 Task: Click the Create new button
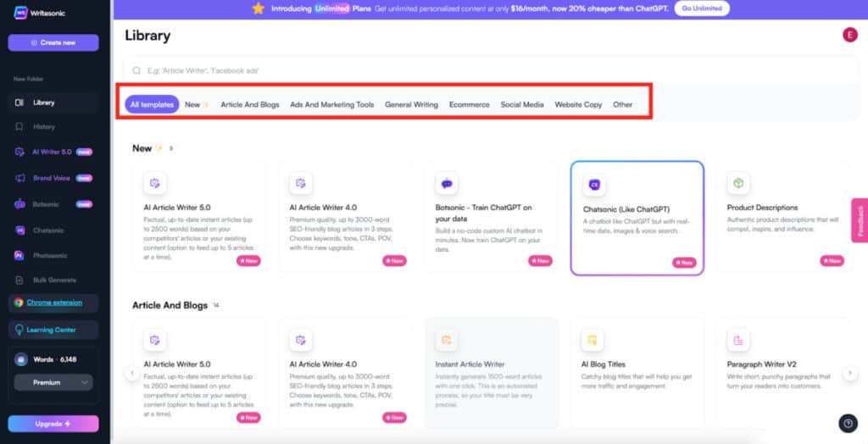coord(53,42)
